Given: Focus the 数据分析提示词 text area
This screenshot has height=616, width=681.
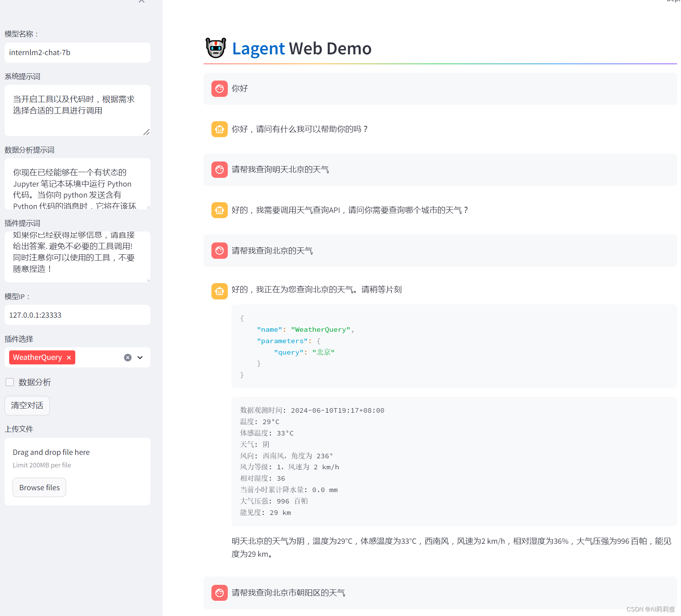Looking at the screenshot, I should point(78,184).
